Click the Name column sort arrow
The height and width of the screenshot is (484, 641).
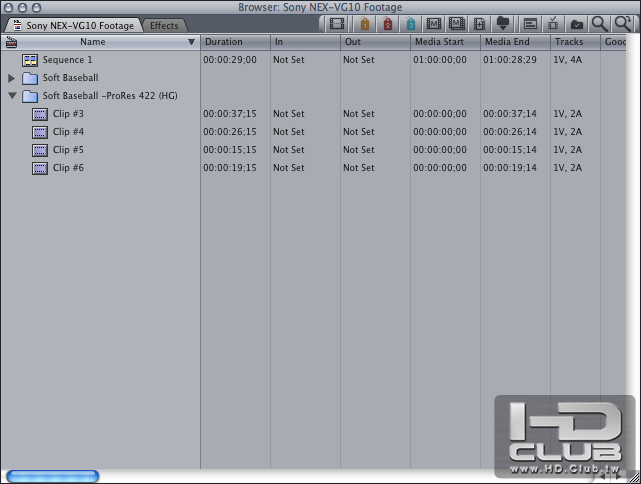click(191, 42)
